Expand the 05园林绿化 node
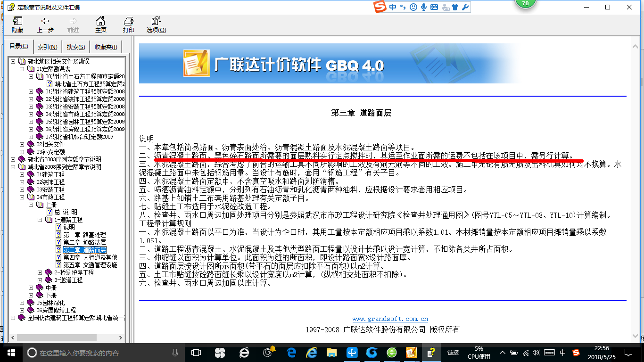Screen dimensions: 644x362 pyautogui.click(x=22, y=303)
